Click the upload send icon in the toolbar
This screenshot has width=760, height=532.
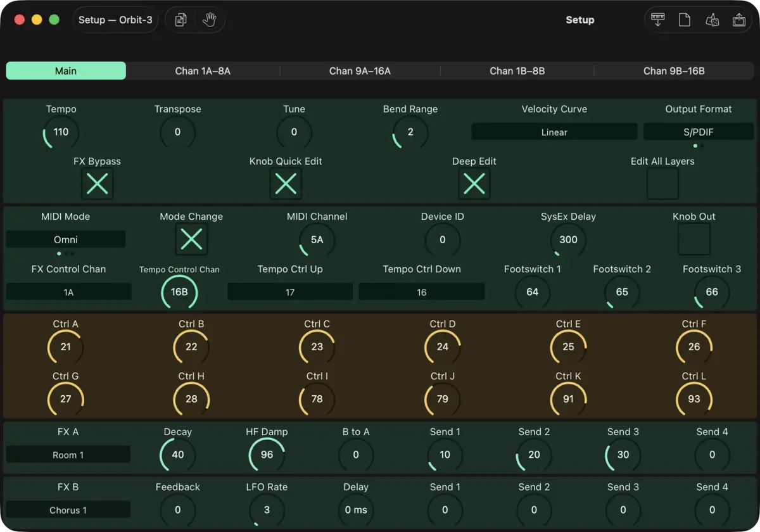(739, 20)
